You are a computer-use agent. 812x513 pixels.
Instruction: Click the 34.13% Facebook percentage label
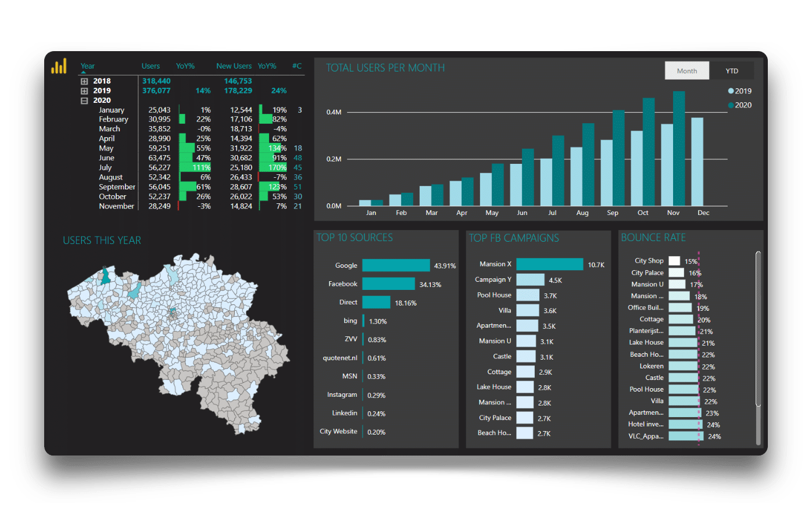point(430,285)
